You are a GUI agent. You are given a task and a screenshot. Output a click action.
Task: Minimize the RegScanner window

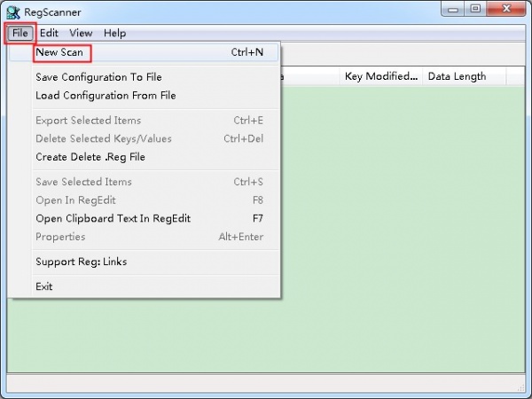click(x=453, y=9)
